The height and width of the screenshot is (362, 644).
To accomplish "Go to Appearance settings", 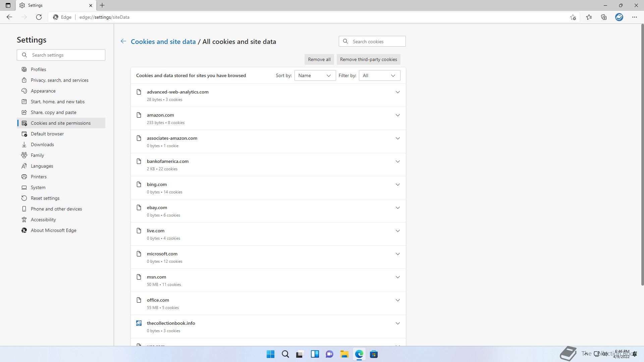I will coord(61,91).
